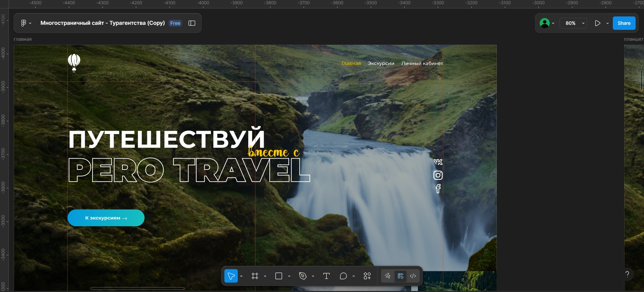Viewport: 644px width, 292px height.
Task: Switch to Draw mode
Action: [388, 276]
